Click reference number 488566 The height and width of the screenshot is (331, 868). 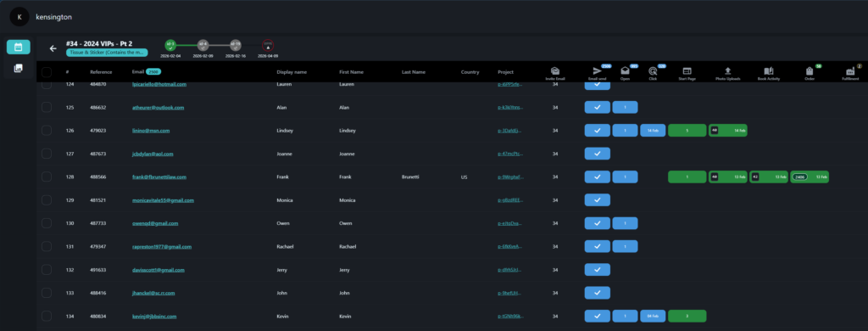pyautogui.click(x=98, y=177)
